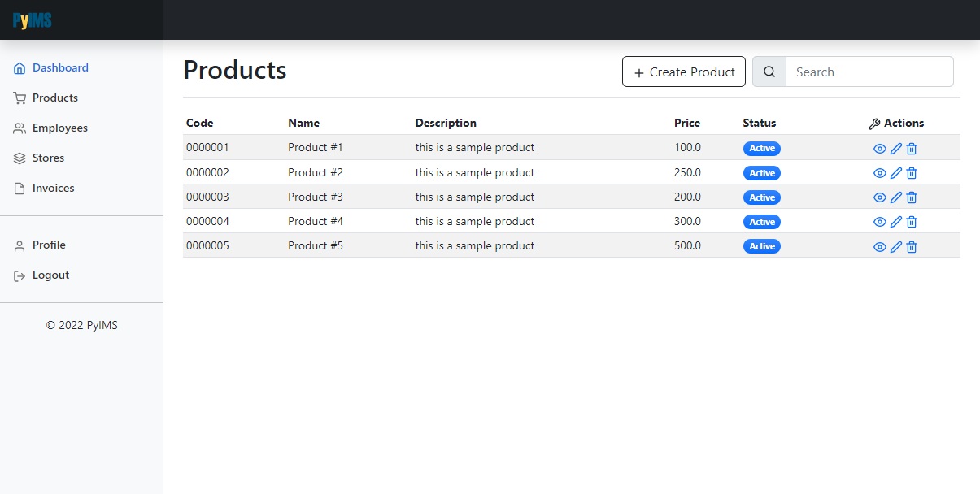The height and width of the screenshot is (494, 980).
Task: Open the Profile page link
Action: 49,245
